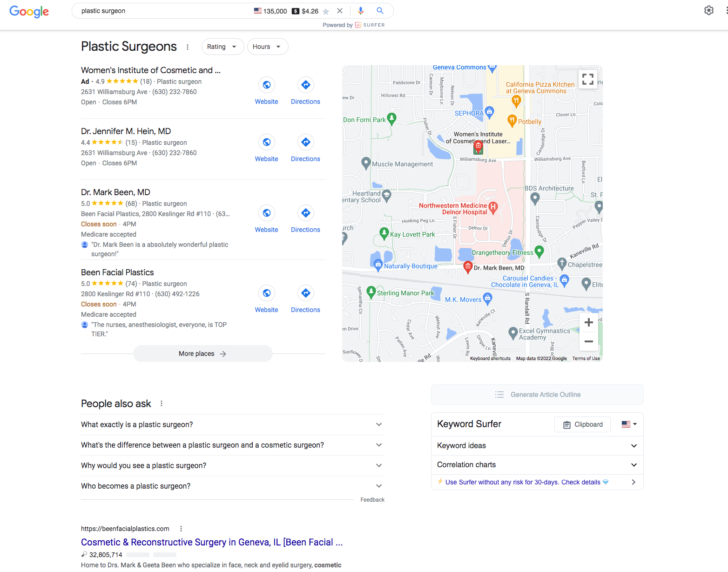The width and height of the screenshot is (728, 572).
Task: Expand the map to fullscreen
Action: coord(588,79)
